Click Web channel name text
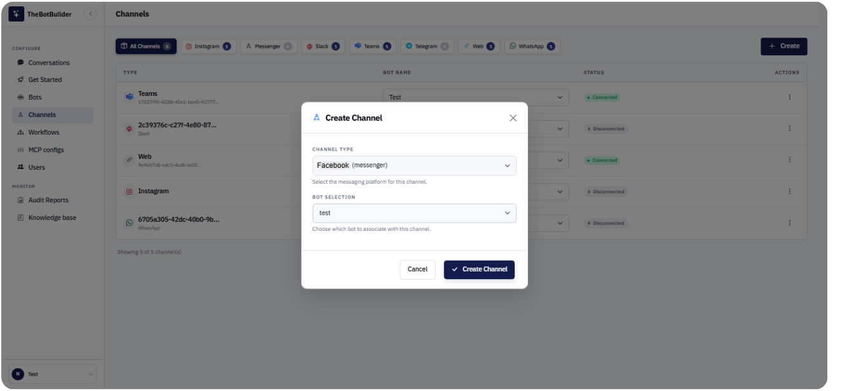This screenshot has width=868, height=391. [145, 156]
